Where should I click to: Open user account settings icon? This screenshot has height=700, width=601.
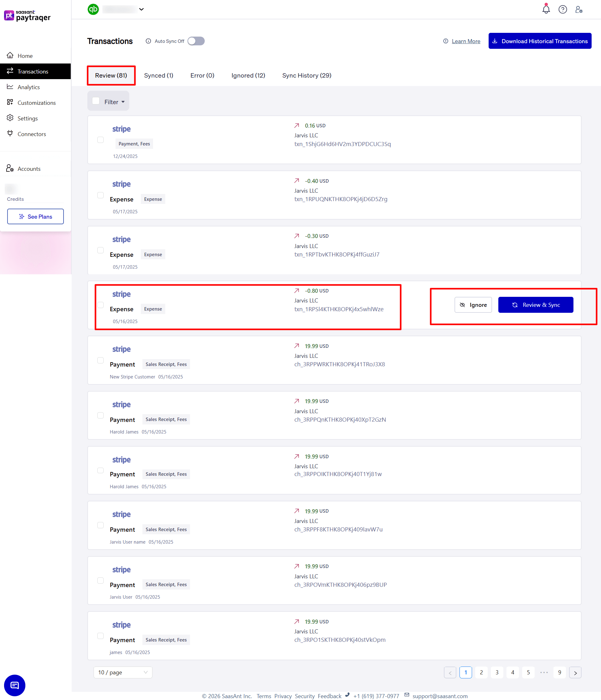point(579,9)
